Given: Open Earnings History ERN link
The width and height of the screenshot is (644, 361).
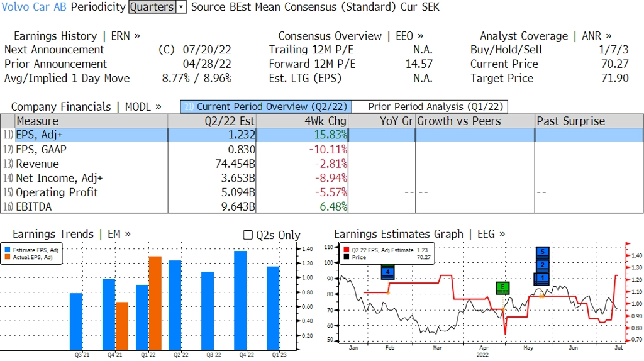Looking at the screenshot, I should (x=77, y=36).
